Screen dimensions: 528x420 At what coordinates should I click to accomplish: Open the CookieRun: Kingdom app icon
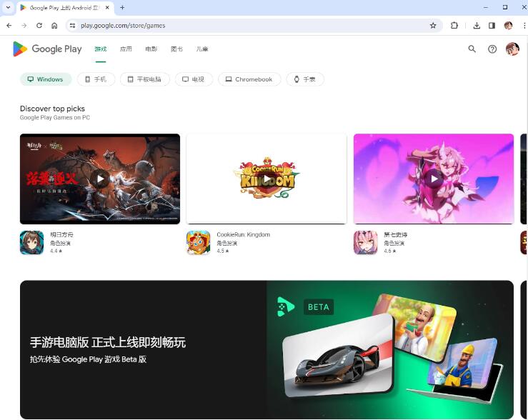tap(199, 242)
